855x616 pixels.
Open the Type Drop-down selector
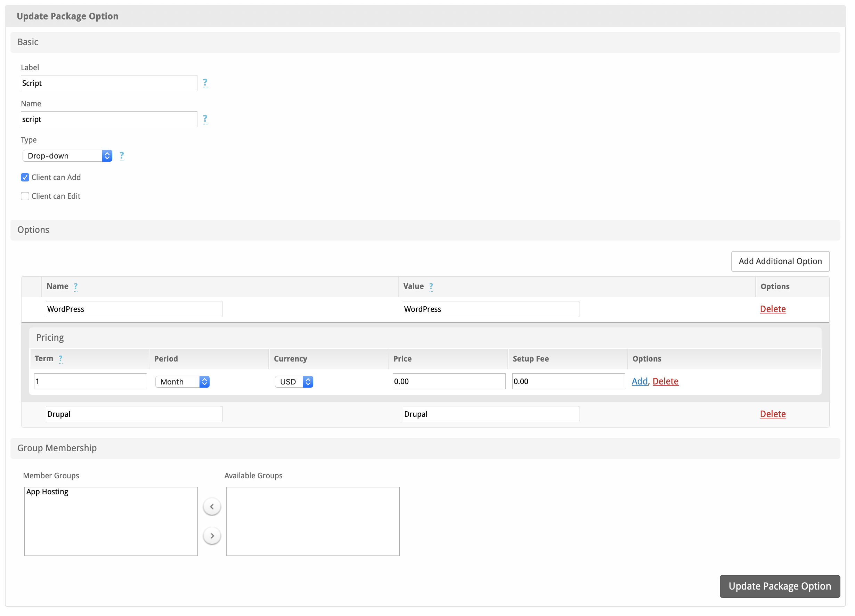click(x=67, y=156)
